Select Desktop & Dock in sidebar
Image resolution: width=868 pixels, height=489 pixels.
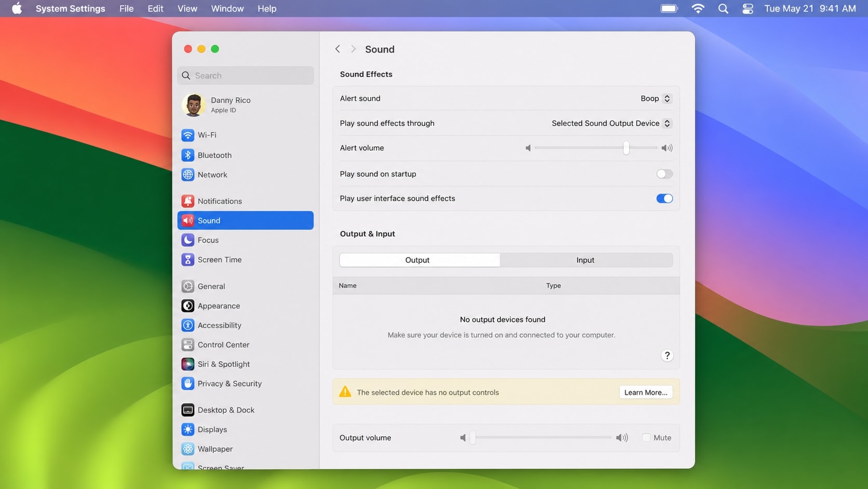pos(245,410)
